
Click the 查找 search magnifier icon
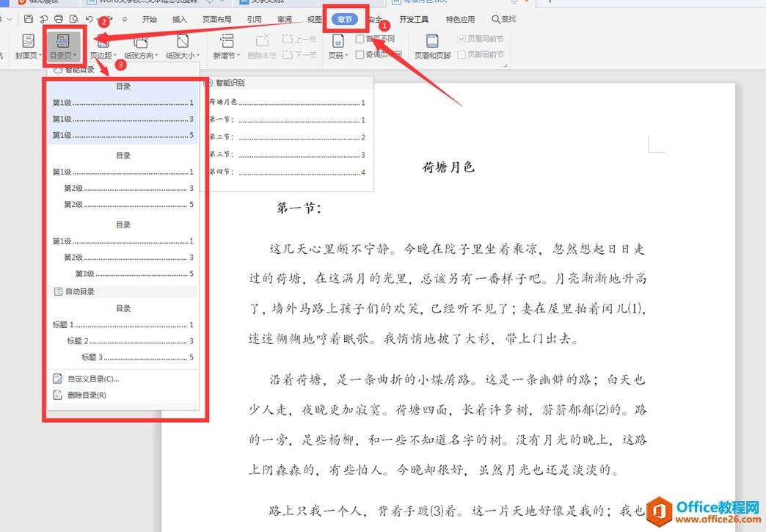pyautogui.click(x=497, y=19)
